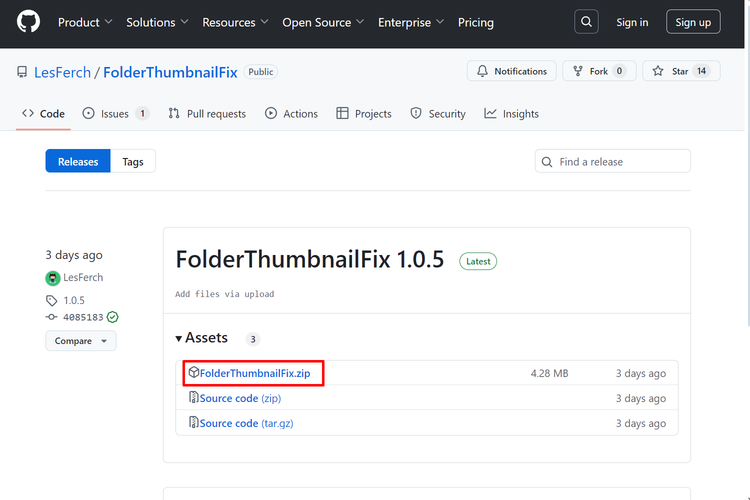
Task: Click the Sign in link
Action: click(x=632, y=22)
